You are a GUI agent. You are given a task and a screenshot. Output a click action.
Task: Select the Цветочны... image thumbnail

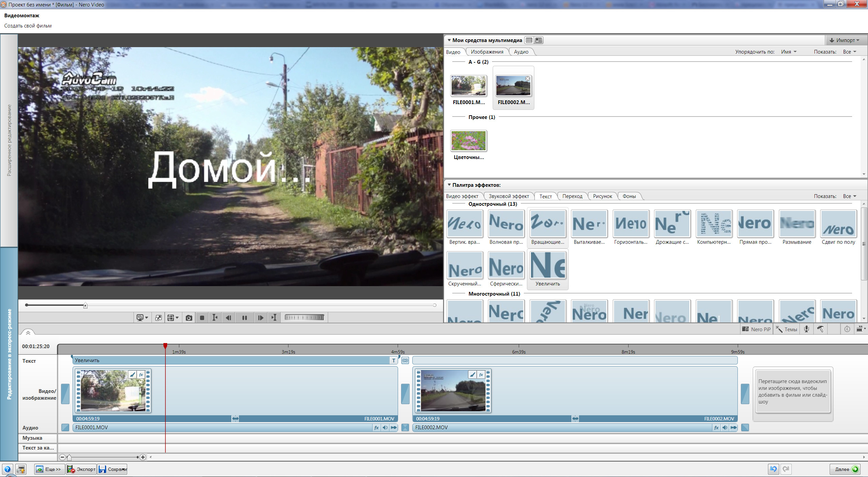pos(469,141)
